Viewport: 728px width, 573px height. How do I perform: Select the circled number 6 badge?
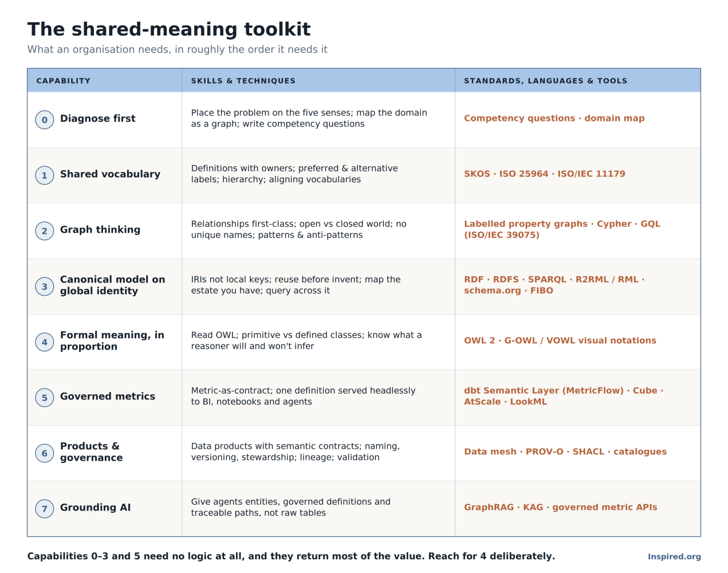tap(45, 453)
